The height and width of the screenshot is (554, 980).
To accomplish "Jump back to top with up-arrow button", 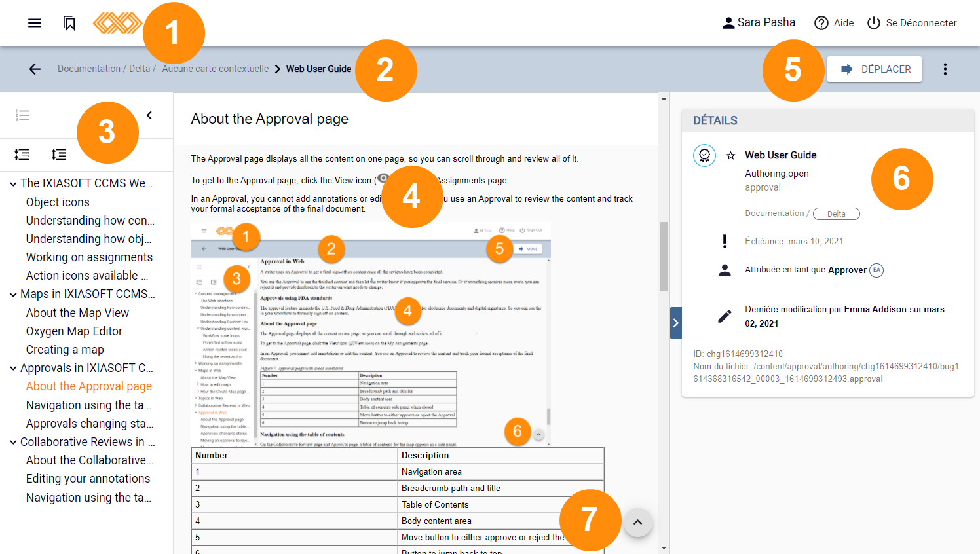I will pos(637,523).
